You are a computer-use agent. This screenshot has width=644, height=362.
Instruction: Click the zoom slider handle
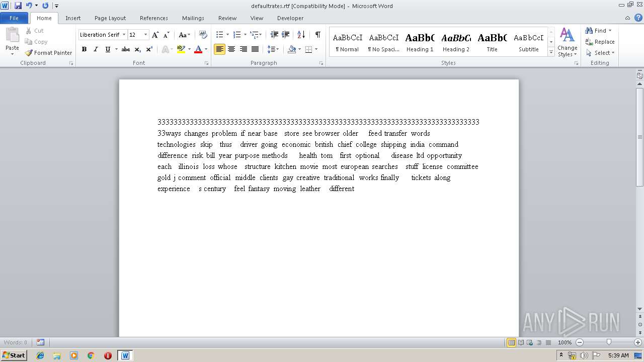609,342
